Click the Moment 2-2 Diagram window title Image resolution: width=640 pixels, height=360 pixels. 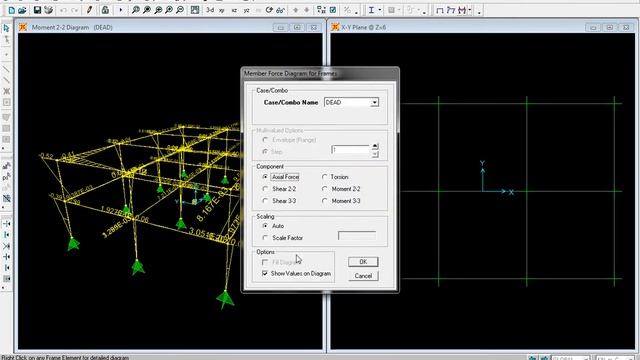point(72,27)
